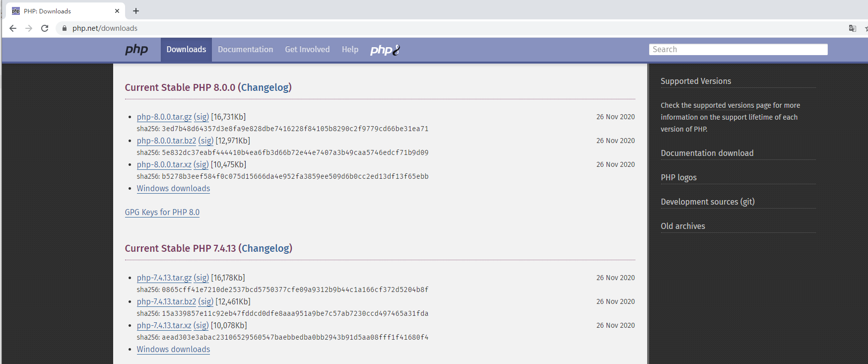Click the [10,475Kb] size text
The image size is (868, 364).
[x=228, y=164]
